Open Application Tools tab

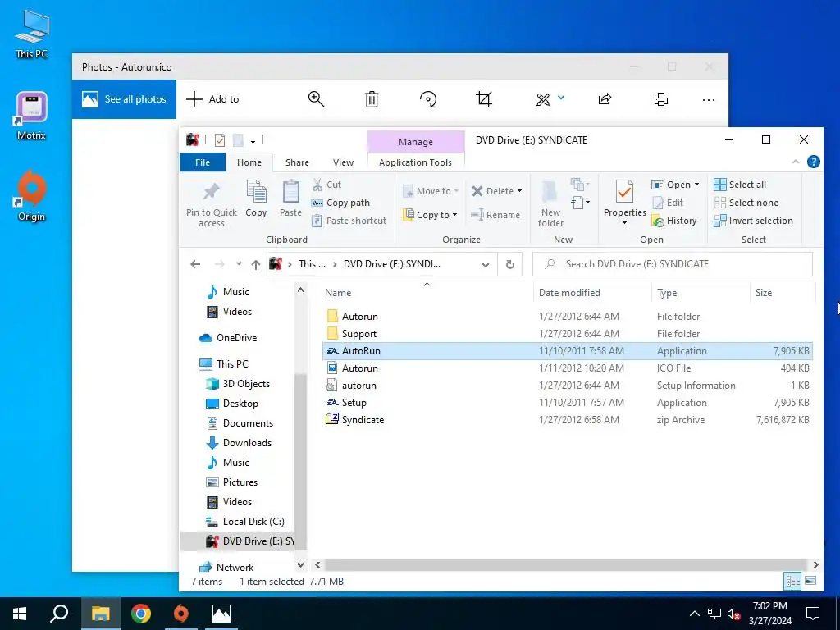pyautogui.click(x=415, y=162)
